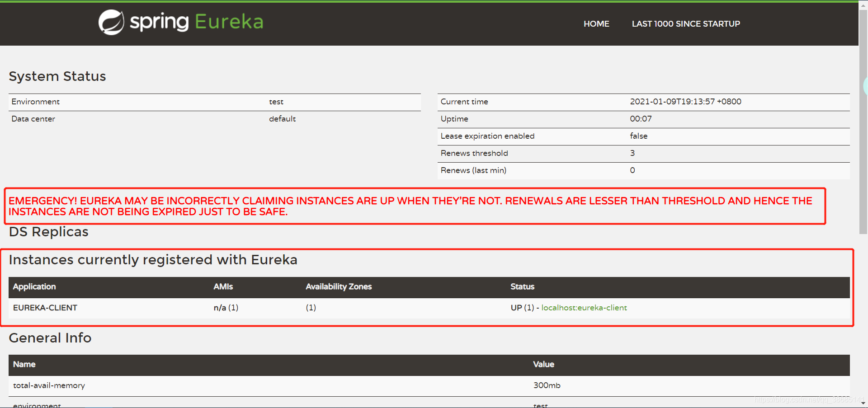Click the Environment label in System Status
The height and width of the screenshot is (408, 868).
pos(36,102)
